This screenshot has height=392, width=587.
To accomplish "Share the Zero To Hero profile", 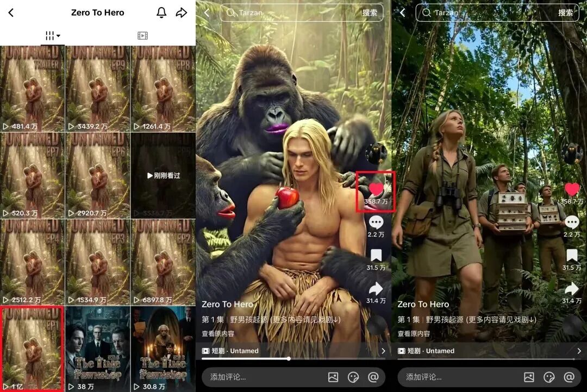I will coord(182,12).
